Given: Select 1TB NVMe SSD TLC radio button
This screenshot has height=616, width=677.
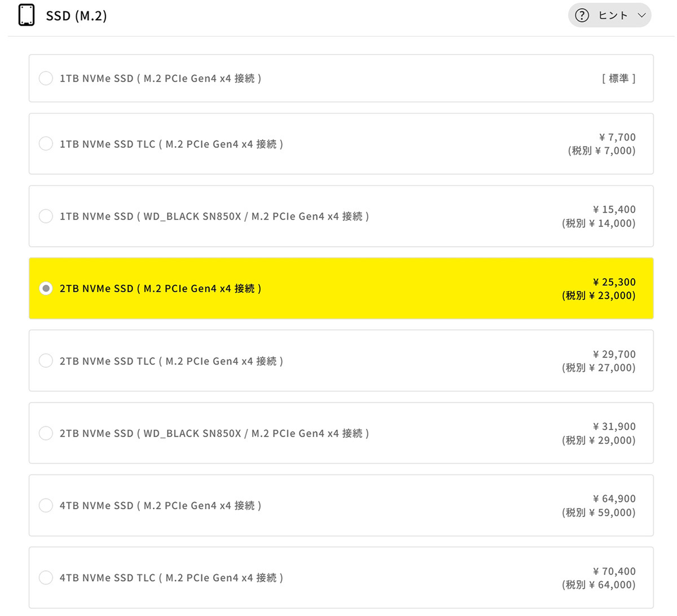Looking at the screenshot, I should [46, 144].
